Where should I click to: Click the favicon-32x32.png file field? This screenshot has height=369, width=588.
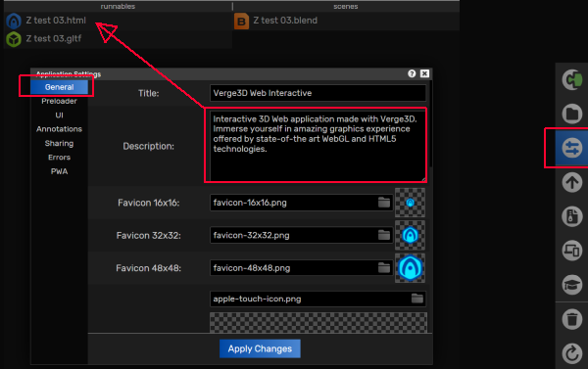point(301,235)
